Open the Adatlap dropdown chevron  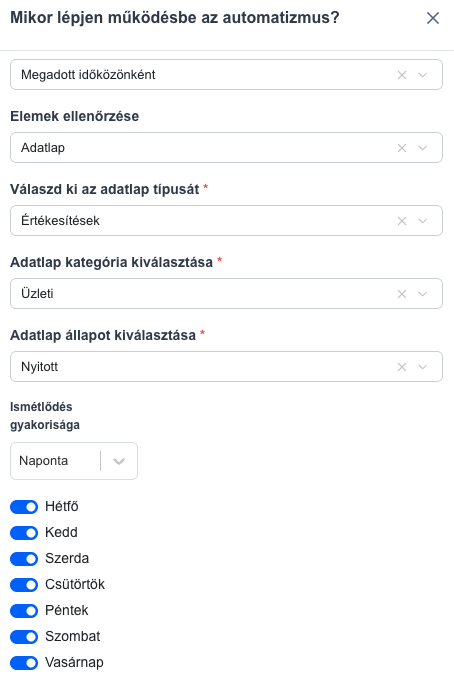coord(423,148)
